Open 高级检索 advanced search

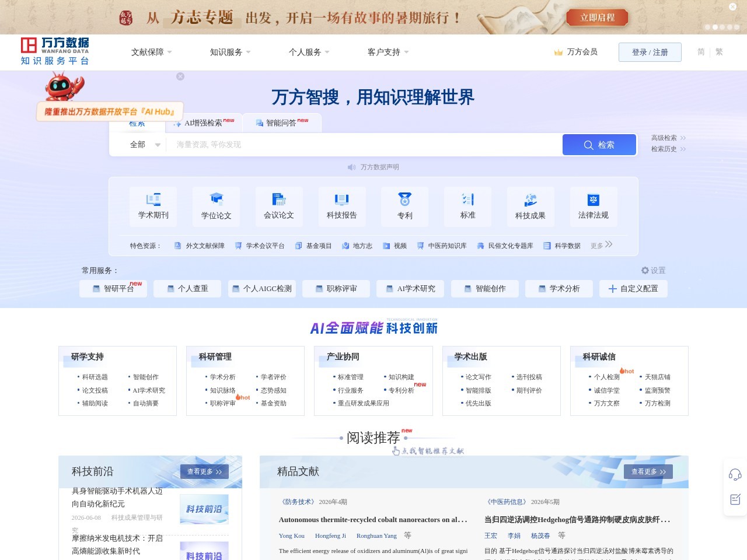(669, 138)
